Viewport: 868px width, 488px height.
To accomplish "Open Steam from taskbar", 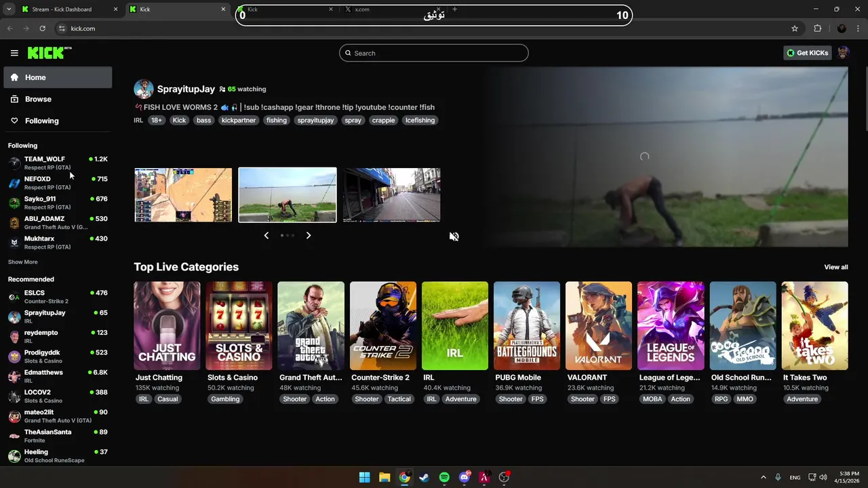I will click(424, 477).
